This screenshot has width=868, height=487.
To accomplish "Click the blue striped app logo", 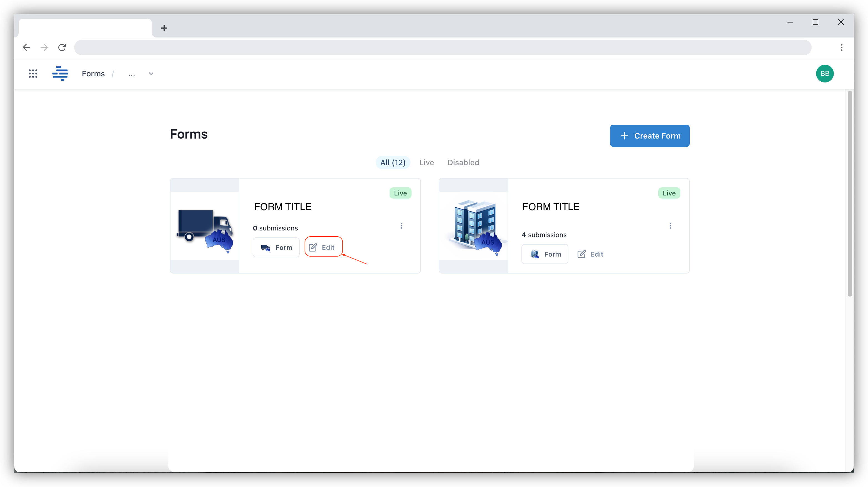I will pos(60,74).
